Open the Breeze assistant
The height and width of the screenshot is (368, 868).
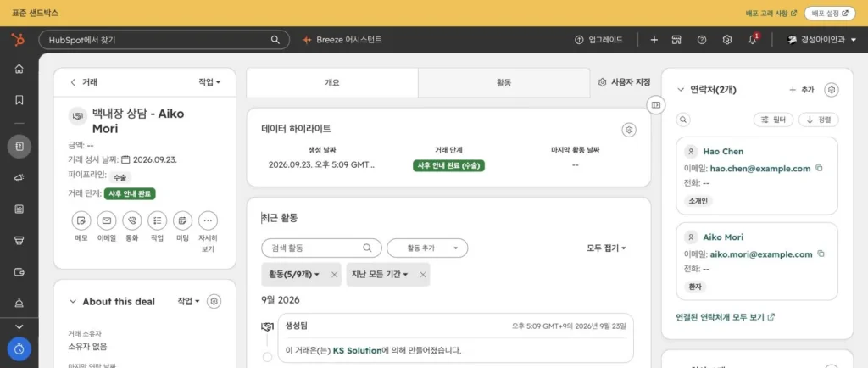click(x=342, y=40)
